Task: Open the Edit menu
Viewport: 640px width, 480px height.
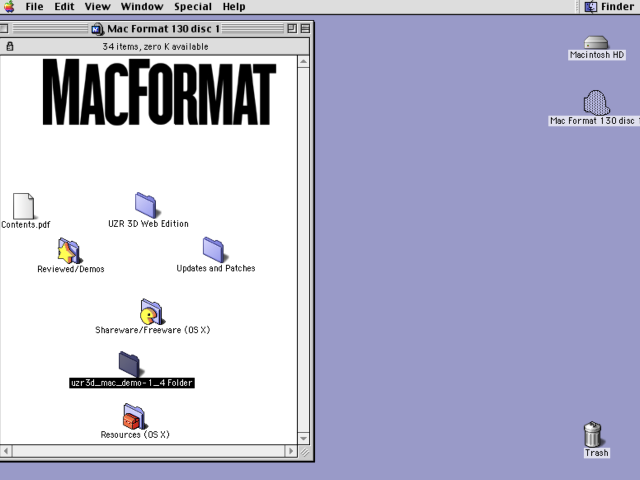Action: pos(64,7)
